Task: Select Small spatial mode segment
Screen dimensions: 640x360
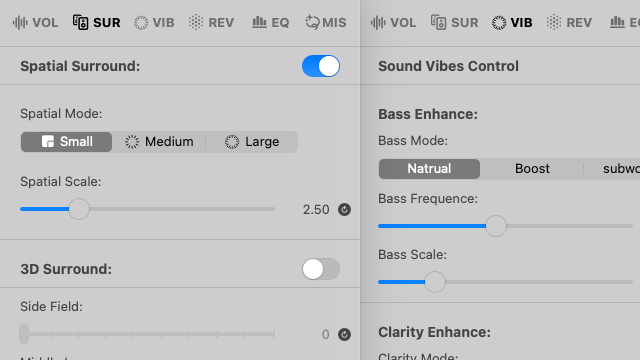Action: coord(67,142)
